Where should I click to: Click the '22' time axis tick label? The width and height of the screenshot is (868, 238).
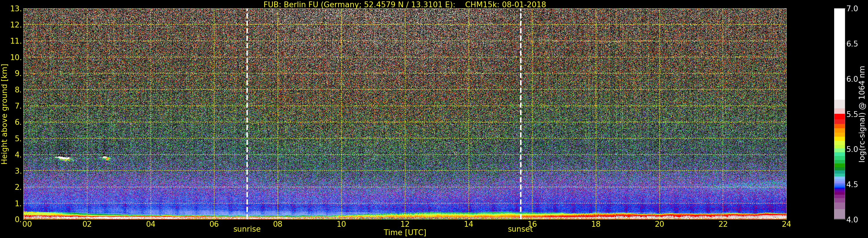pyautogui.click(x=723, y=224)
